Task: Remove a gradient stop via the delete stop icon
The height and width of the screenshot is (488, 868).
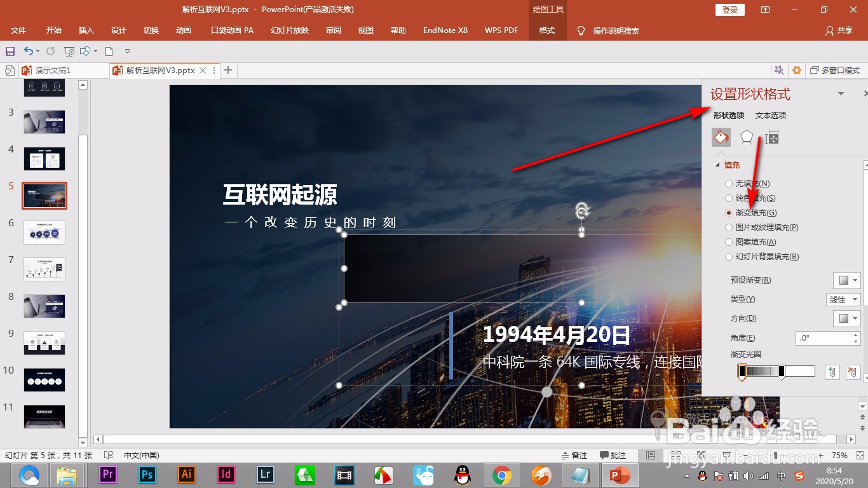Action: 853,371
